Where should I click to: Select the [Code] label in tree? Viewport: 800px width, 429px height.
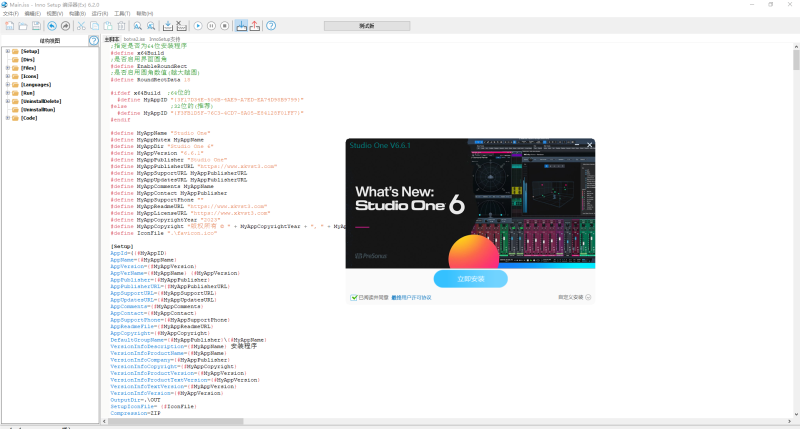(x=29, y=118)
